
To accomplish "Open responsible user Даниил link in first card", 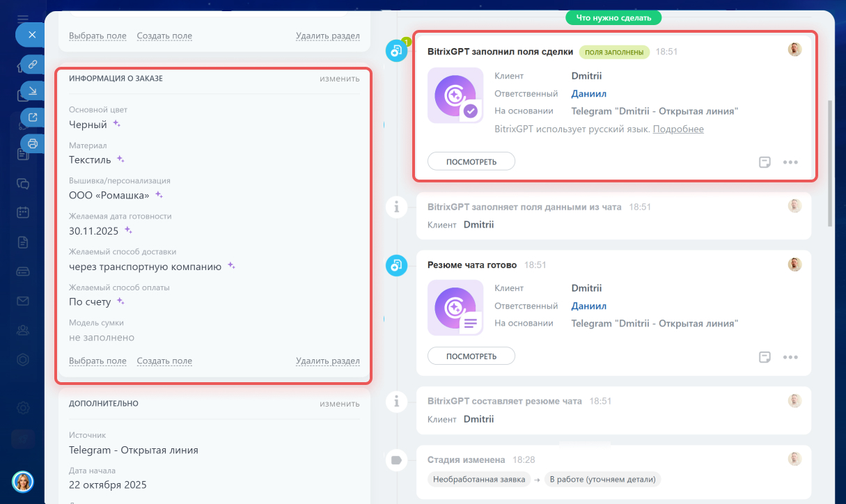I will point(588,93).
